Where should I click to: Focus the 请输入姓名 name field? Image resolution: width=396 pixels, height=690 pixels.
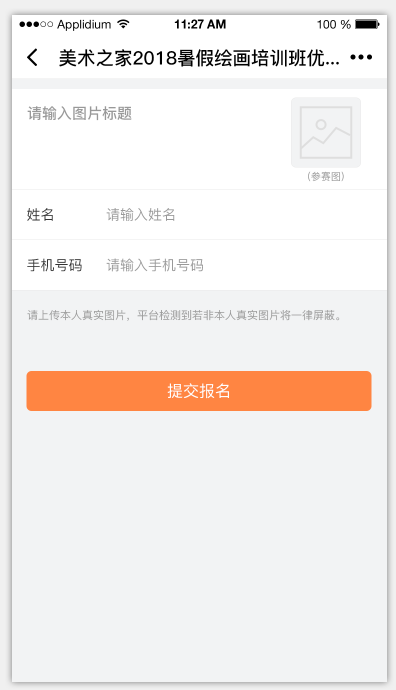coord(242,215)
